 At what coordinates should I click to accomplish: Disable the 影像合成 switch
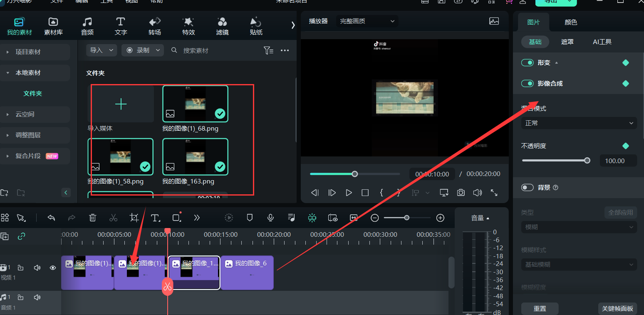[x=527, y=83]
